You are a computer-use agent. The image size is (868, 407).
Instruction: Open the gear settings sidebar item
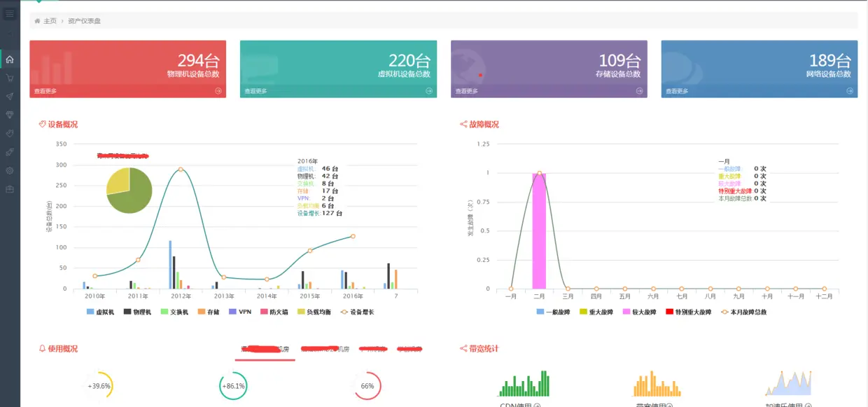point(10,170)
